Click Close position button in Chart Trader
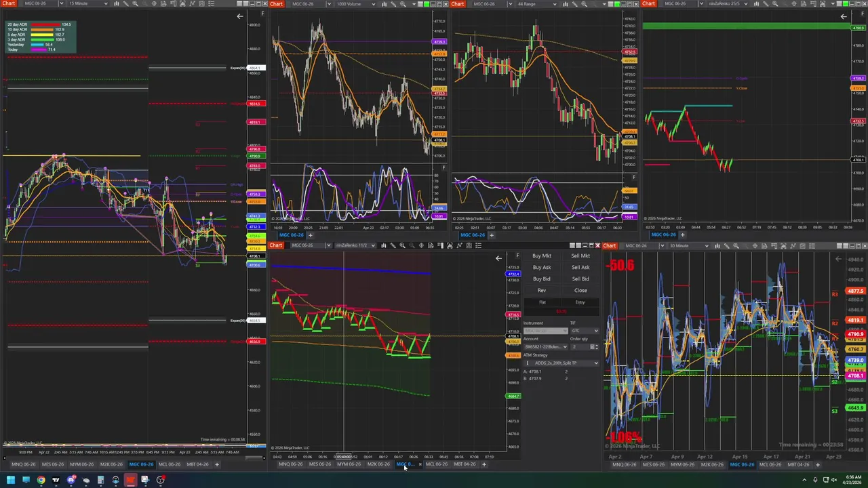The width and height of the screenshot is (868, 488). pos(580,290)
